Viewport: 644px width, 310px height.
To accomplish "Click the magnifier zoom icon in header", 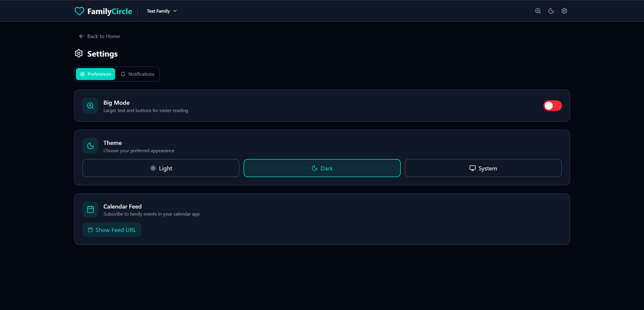I will (538, 11).
